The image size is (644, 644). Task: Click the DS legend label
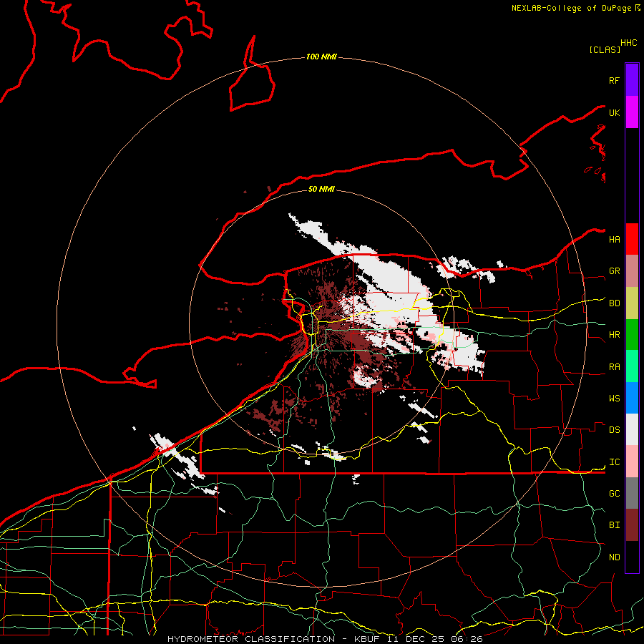(614, 430)
